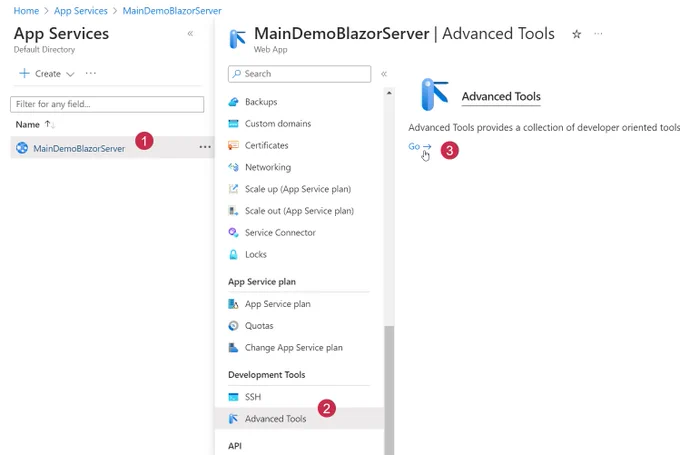The width and height of the screenshot is (680, 455).
Task: Click the Custom domains icon
Action: [x=233, y=124]
